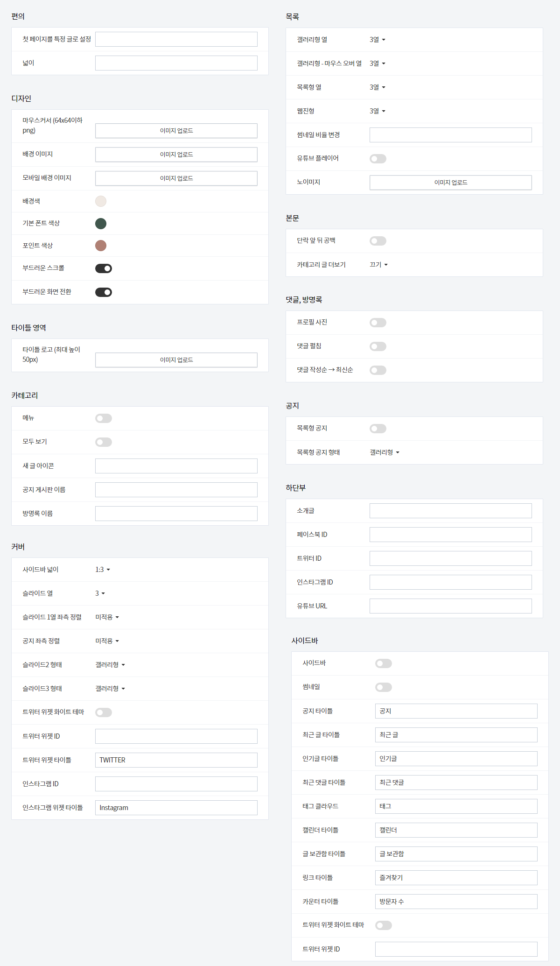The image size is (560, 966).
Task: Open 갤러리형 - 마우스 오버 열 dropdown
Action: 378,63
